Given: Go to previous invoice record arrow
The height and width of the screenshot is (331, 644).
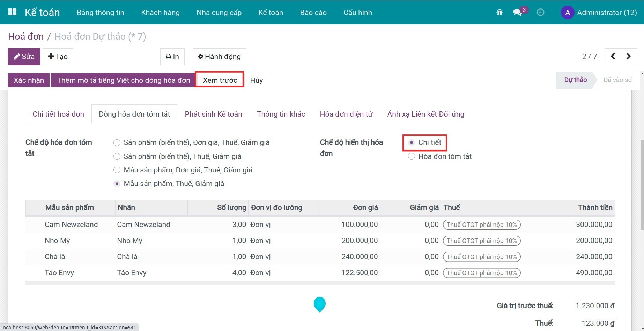Looking at the screenshot, I should tap(613, 56).
